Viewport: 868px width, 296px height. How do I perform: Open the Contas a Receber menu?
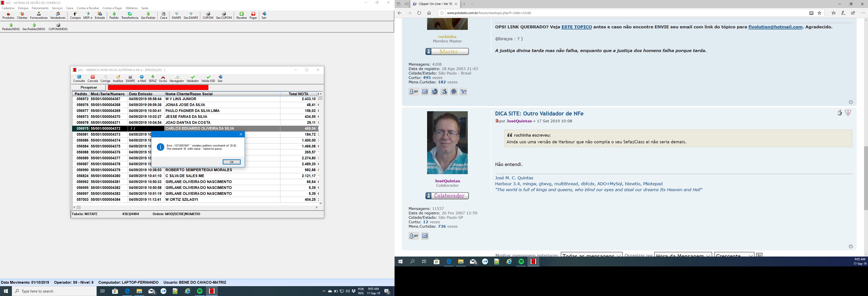tap(88, 8)
